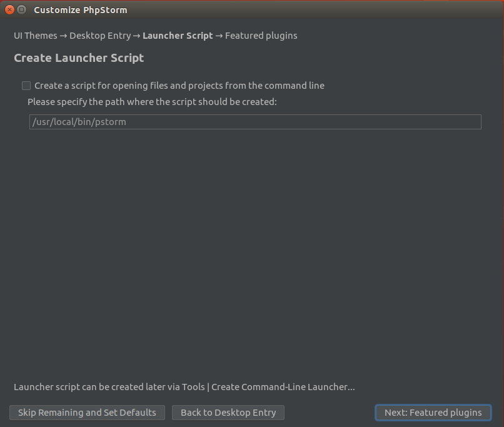Click the arrow after Desktop Entry
Viewport: 504px width, 427px height.
[x=136, y=36]
